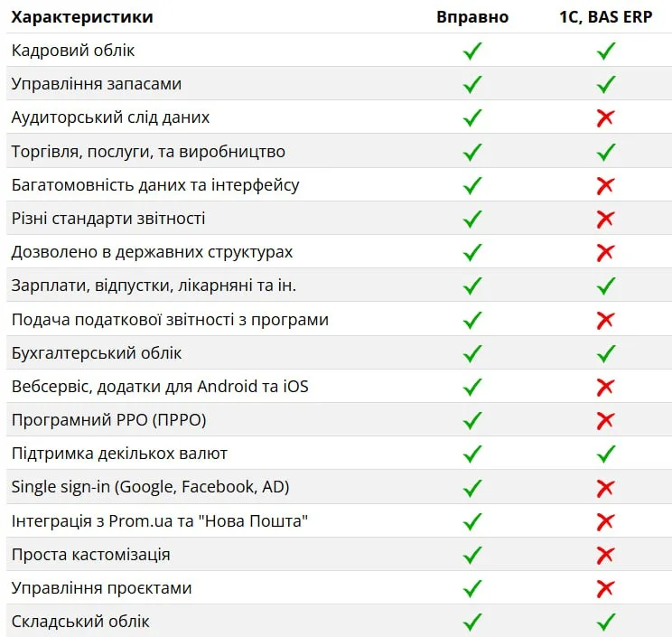Click the 1C red cross for Багатомовність даних
The width and height of the screenshot is (672, 637).
coord(606,185)
